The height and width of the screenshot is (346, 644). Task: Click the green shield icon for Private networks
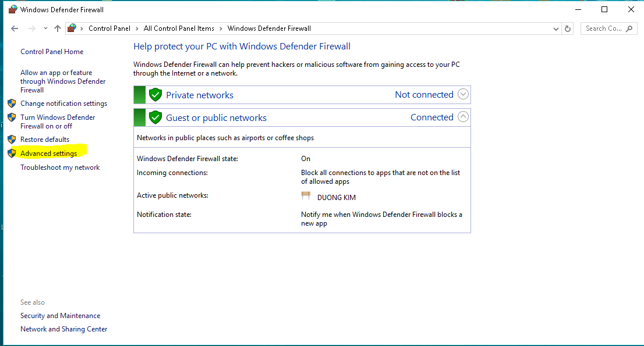155,95
